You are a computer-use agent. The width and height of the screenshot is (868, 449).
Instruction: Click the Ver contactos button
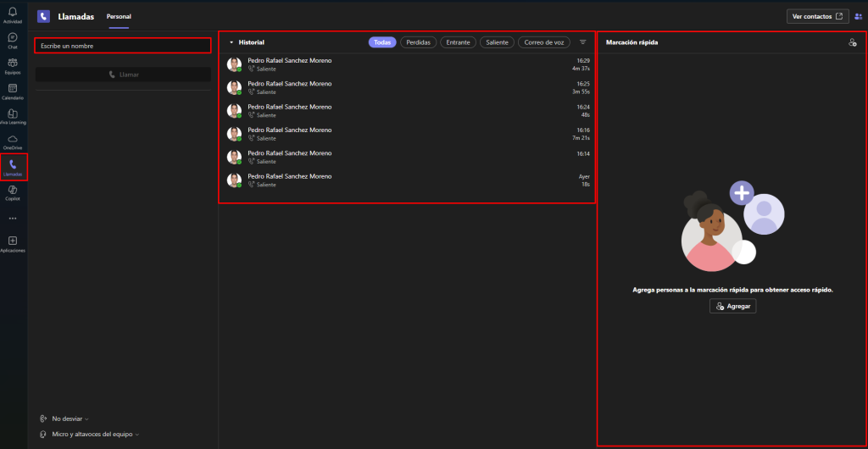coord(817,16)
